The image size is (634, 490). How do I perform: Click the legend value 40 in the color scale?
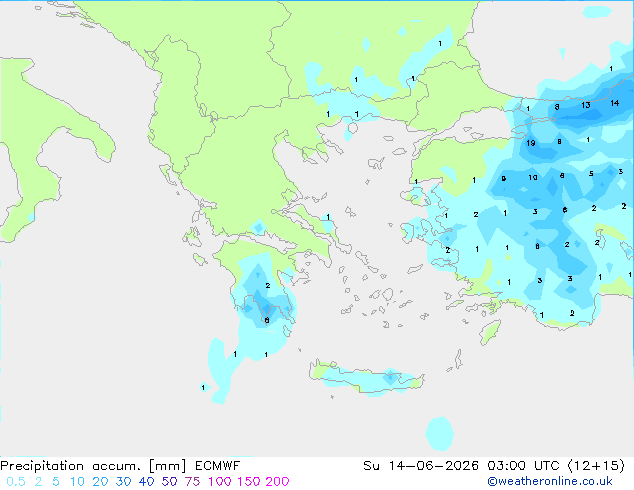[x=146, y=482]
